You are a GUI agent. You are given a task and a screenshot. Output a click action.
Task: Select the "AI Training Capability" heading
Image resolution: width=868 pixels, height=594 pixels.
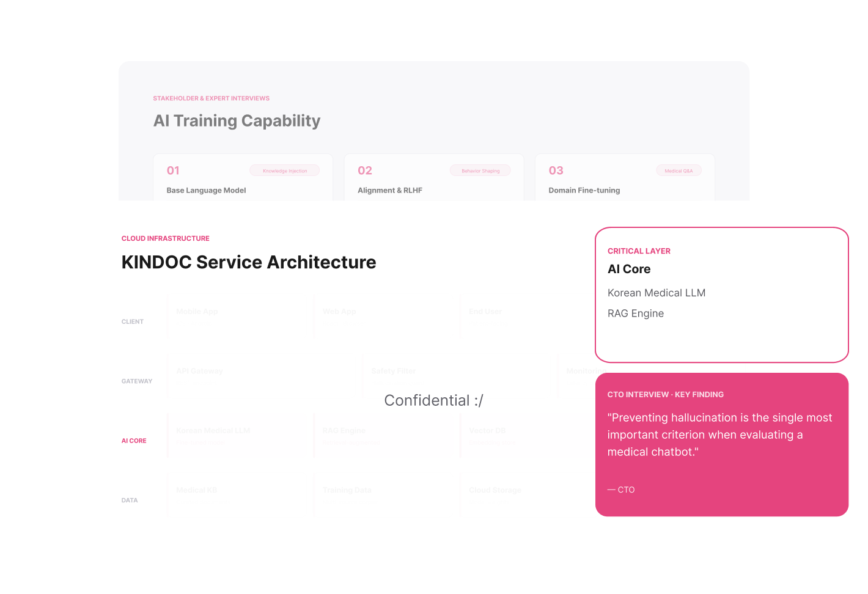[237, 121]
